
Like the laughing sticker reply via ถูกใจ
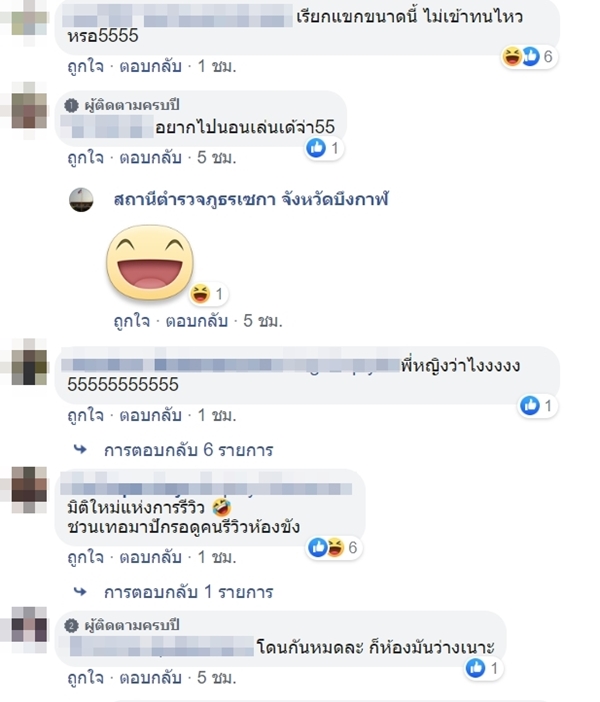pos(132,321)
